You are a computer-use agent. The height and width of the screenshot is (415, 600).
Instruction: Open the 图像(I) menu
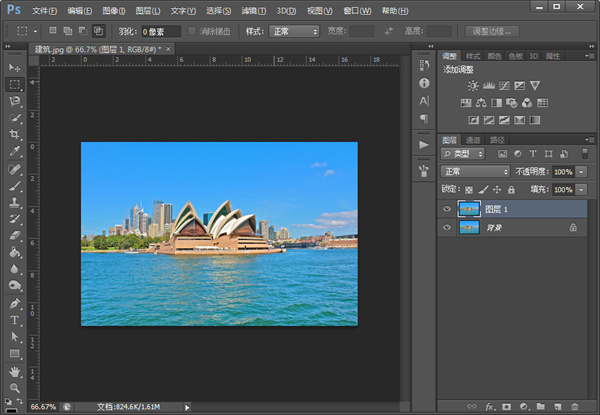point(114,9)
